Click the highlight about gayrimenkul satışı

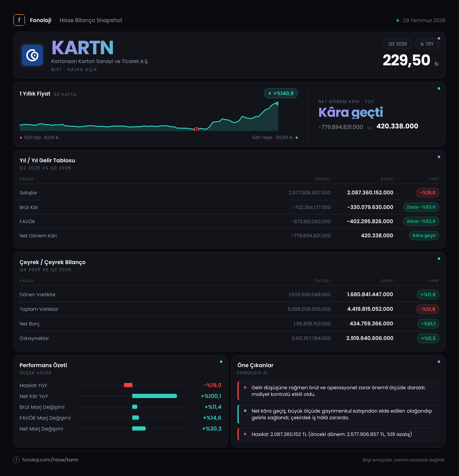click(x=338, y=414)
